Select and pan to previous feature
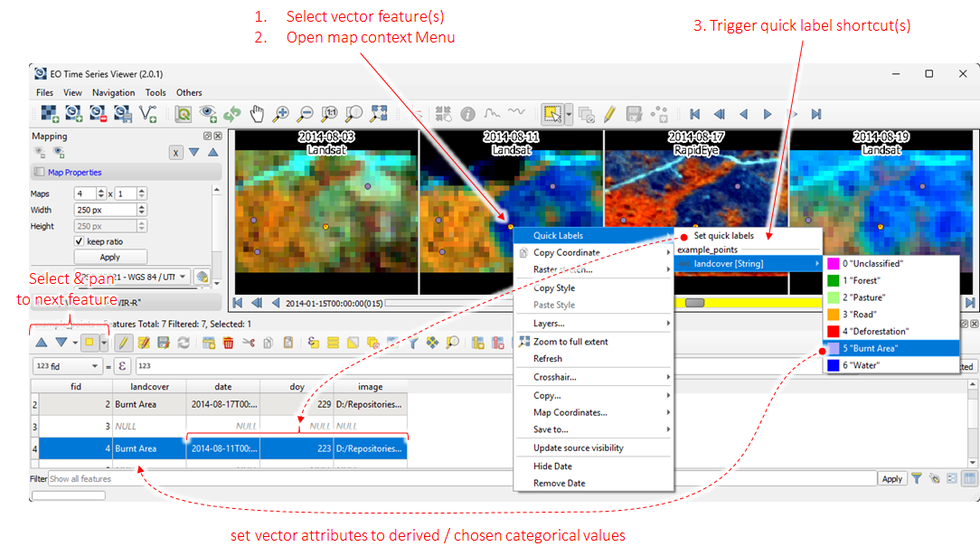The image size is (980, 556). click(x=42, y=343)
